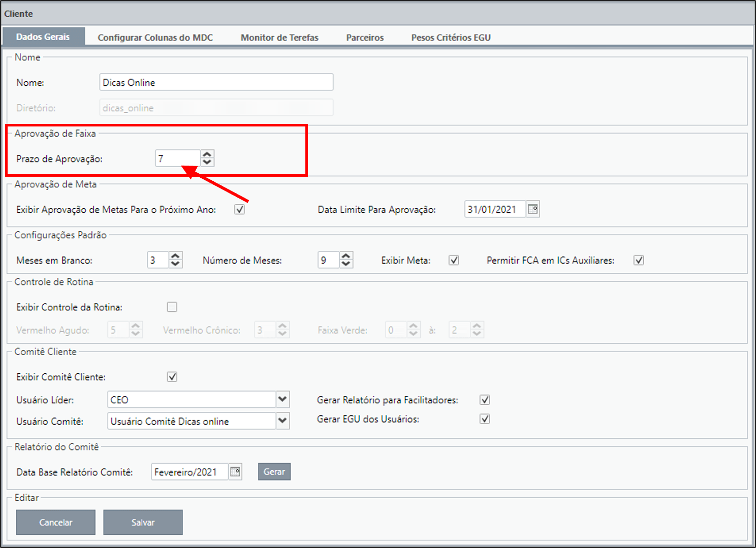Decrease Vermelho Crônico value
This screenshot has width=756, height=548.
tap(283, 334)
